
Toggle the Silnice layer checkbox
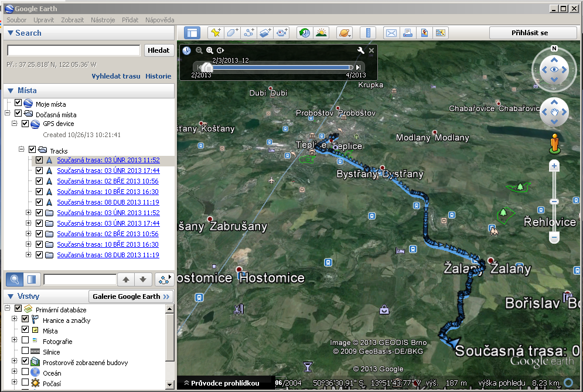point(25,351)
